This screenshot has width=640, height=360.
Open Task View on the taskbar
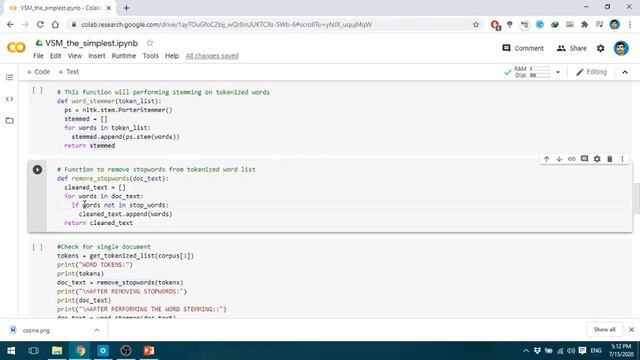point(33,351)
